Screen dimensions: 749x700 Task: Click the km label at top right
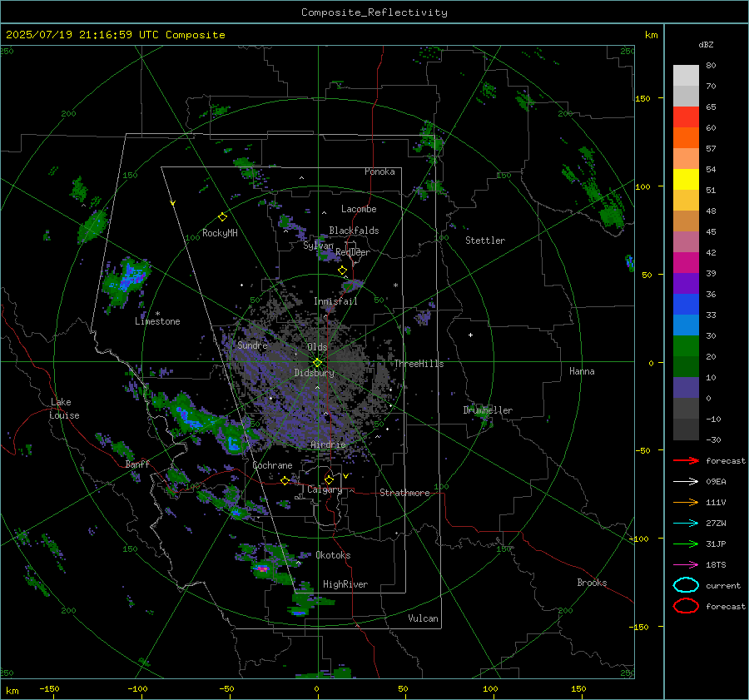(652, 35)
